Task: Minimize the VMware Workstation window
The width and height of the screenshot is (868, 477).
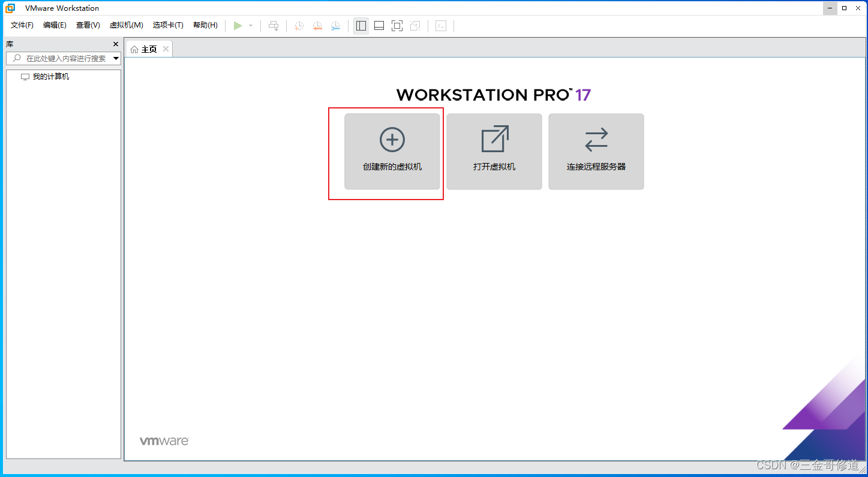Action: tap(830, 8)
